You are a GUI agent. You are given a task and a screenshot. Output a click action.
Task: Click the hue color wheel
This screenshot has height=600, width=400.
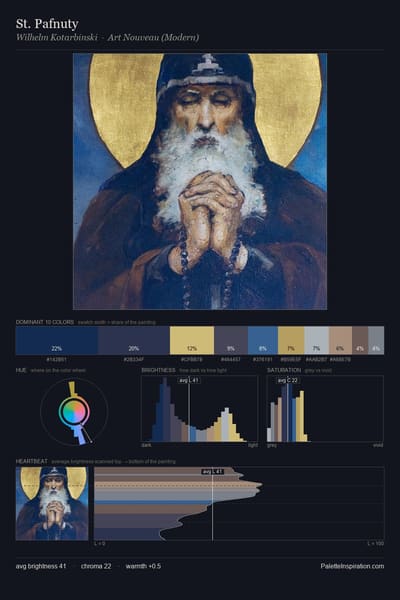coord(74,412)
